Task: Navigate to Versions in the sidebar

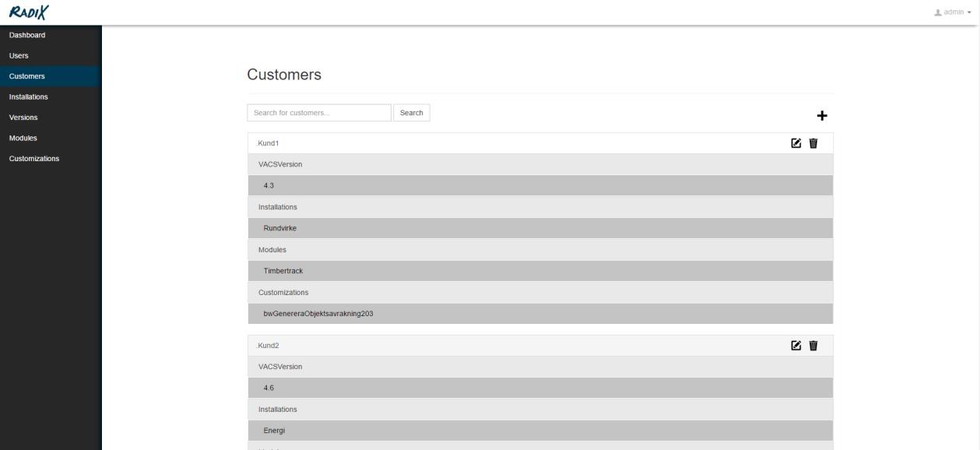Action: coord(51,118)
